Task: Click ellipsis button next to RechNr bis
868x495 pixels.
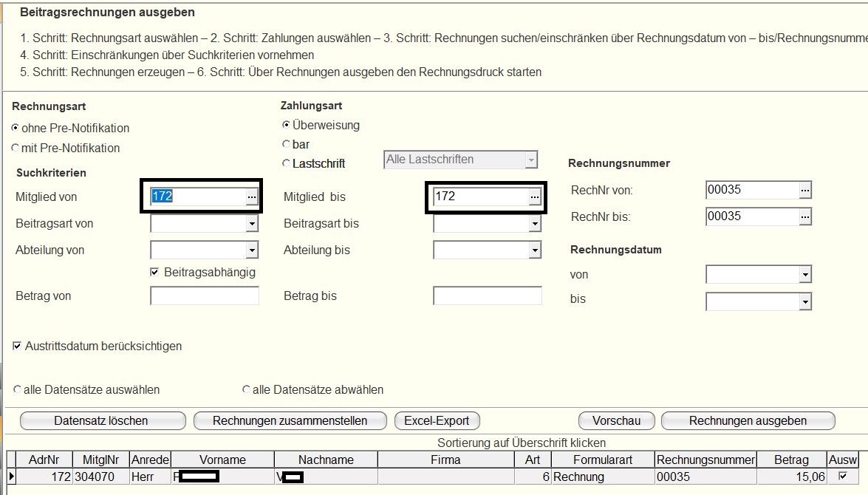Action: click(x=805, y=216)
